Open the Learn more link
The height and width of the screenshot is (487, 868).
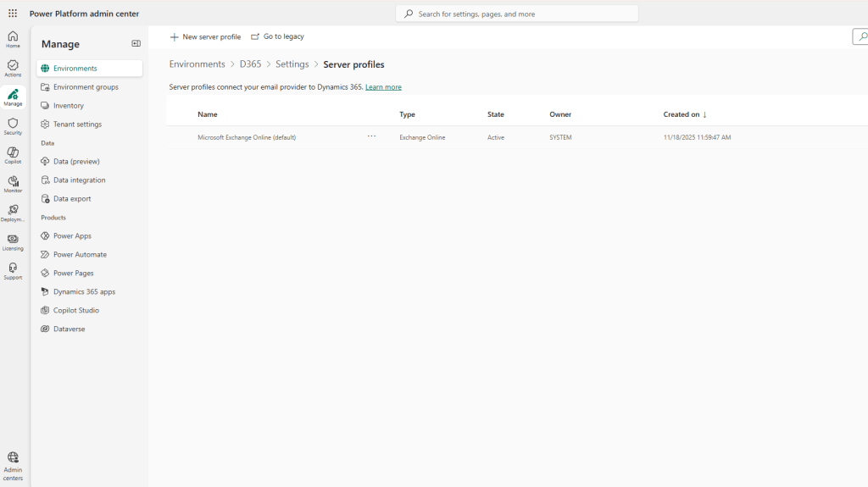(x=383, y=87)
